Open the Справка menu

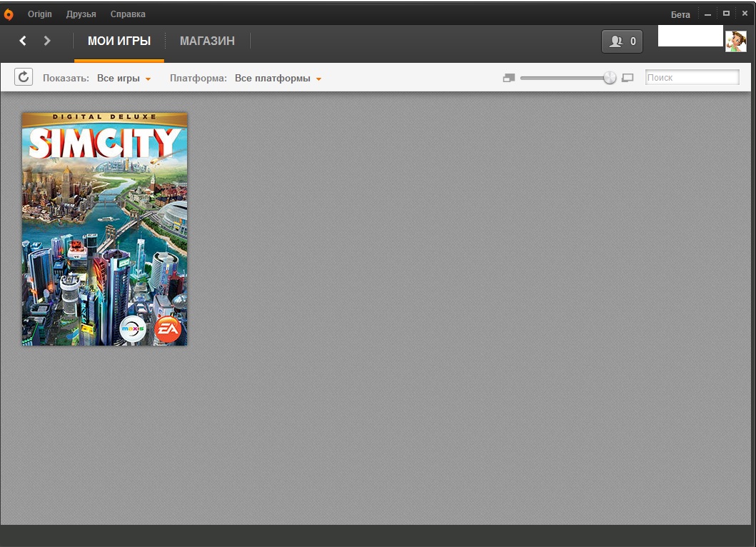pyautogui.click(x=128, y=14)
